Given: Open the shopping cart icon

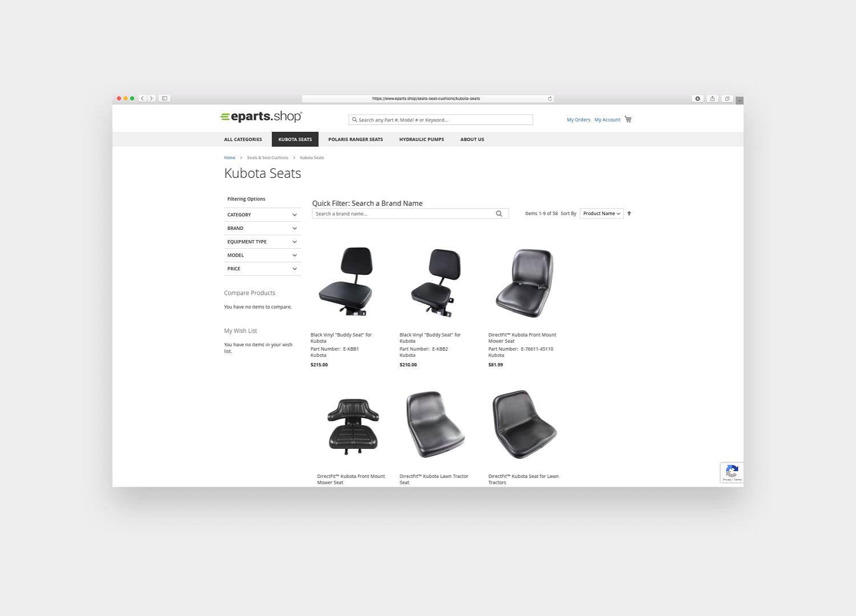Looking at the screenshot, I should point(628,119).
